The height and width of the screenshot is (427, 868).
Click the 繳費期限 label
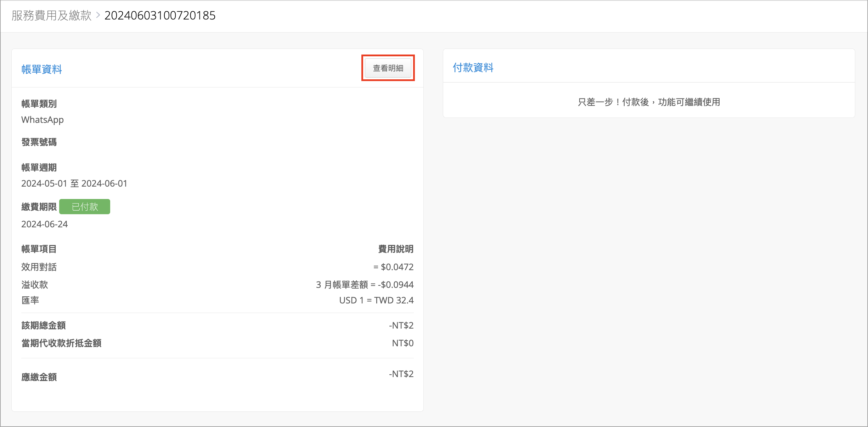tap(39, 207)
